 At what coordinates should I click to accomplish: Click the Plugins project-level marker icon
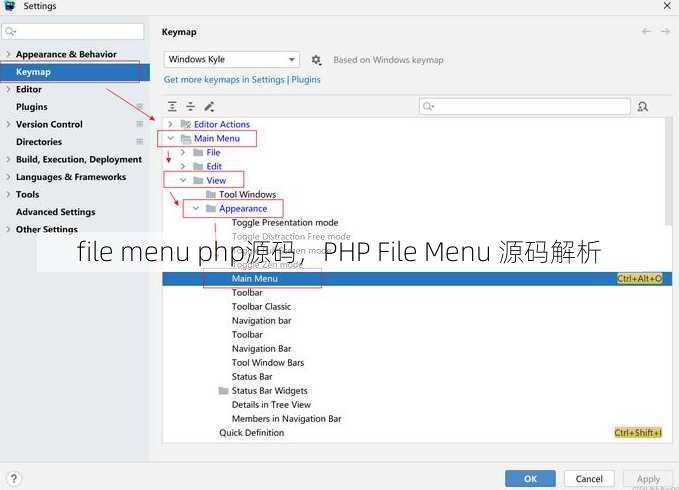point(139,106)
